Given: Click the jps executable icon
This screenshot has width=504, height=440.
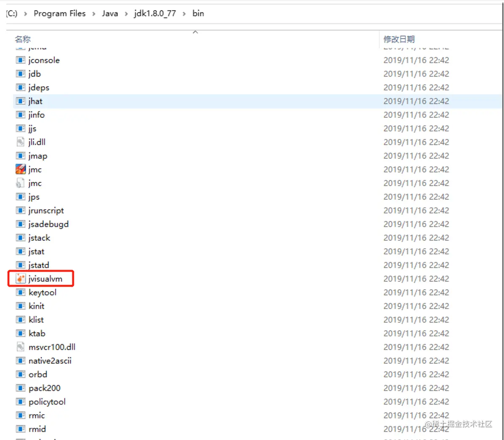Looking at the screenshot, I should [x=20, y=197].
